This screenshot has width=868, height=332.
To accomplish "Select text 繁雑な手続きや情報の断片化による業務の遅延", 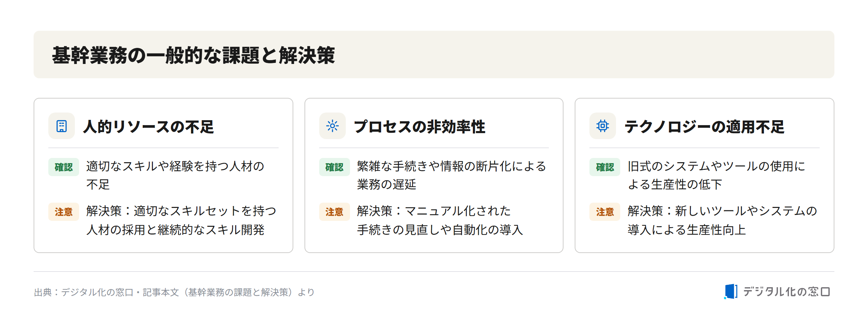I will coord(451,175).
